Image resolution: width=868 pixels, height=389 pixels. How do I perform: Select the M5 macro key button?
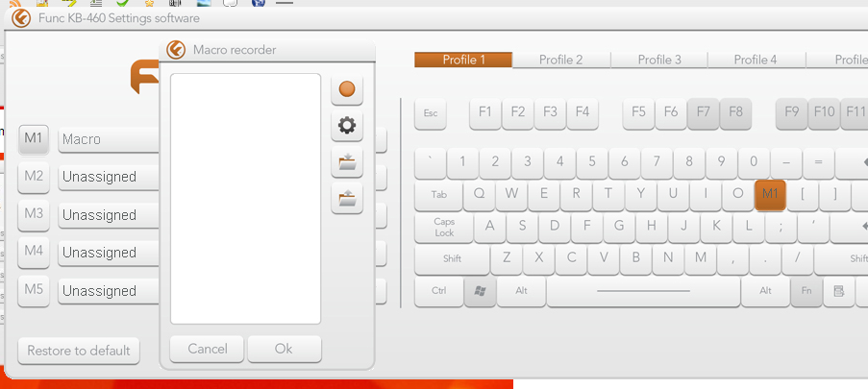click(x=34, y=290)
